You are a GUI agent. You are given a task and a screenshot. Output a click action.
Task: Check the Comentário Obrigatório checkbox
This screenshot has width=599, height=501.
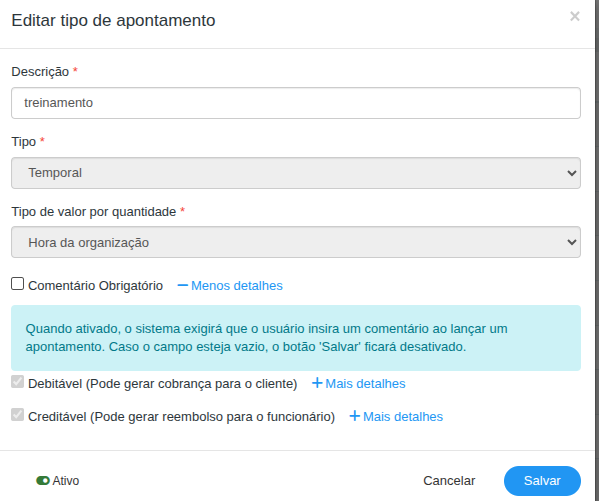pos(18,284)
